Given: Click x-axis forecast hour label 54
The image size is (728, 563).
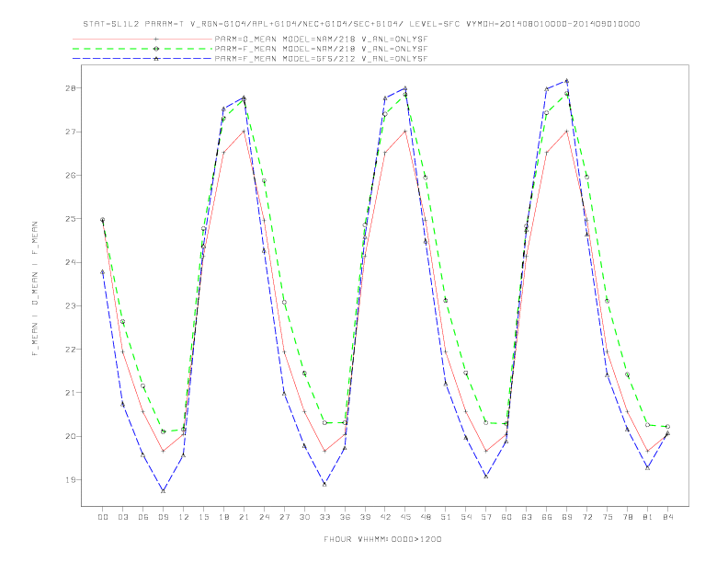Looking at the screenshot, I should coord(466,517).
